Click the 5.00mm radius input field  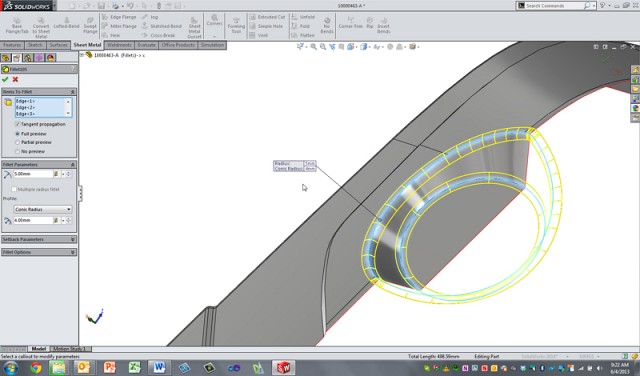click(33, 174)
